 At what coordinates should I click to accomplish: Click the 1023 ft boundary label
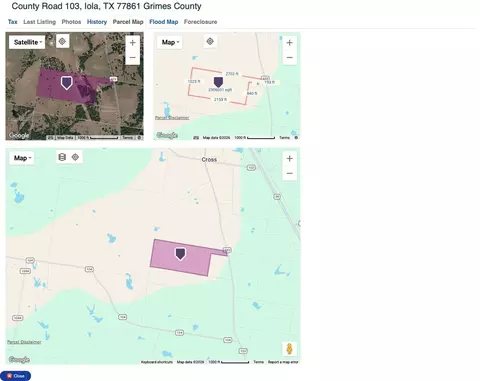tap(194, 81)
